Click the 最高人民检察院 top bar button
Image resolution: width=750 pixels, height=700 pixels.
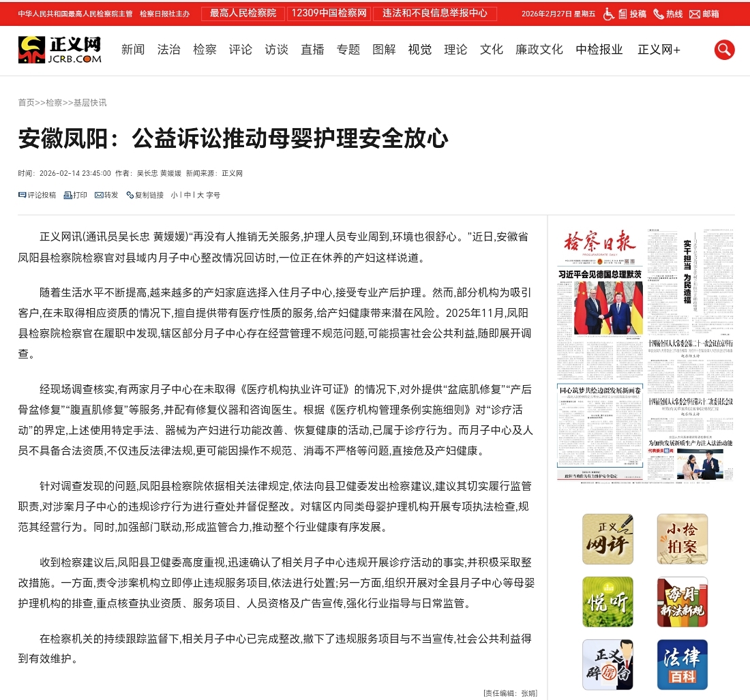click(x=243, y=14)
